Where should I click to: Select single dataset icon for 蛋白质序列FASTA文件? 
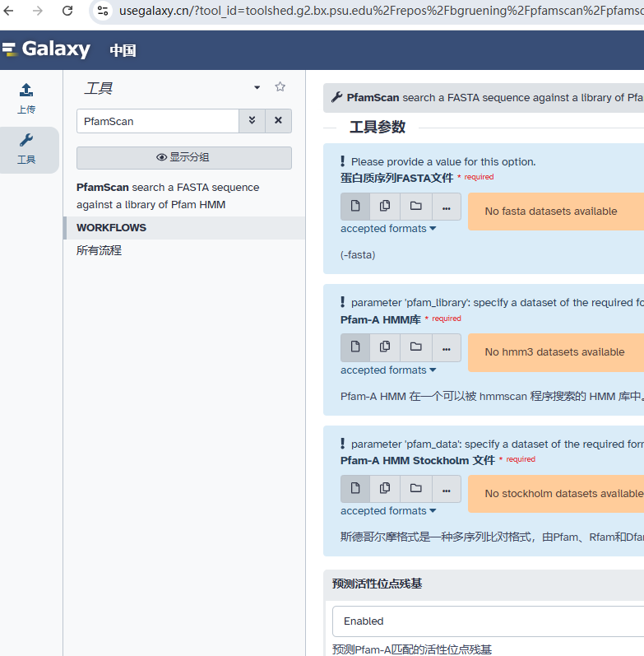[355, 207]
